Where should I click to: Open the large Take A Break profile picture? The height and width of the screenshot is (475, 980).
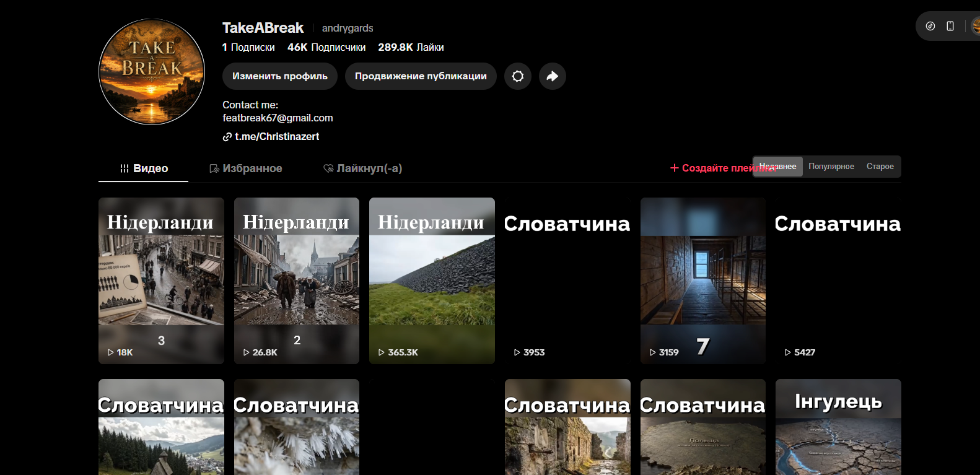152,72
